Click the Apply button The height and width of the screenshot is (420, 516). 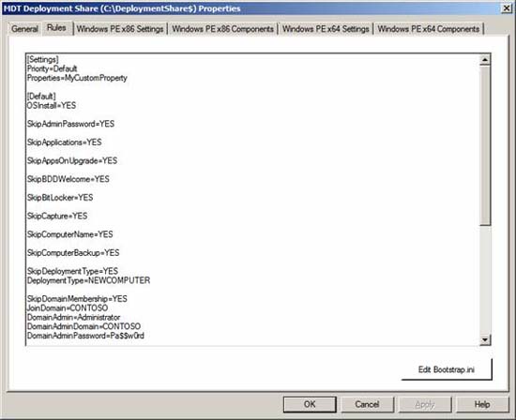[x=425, y=404]
